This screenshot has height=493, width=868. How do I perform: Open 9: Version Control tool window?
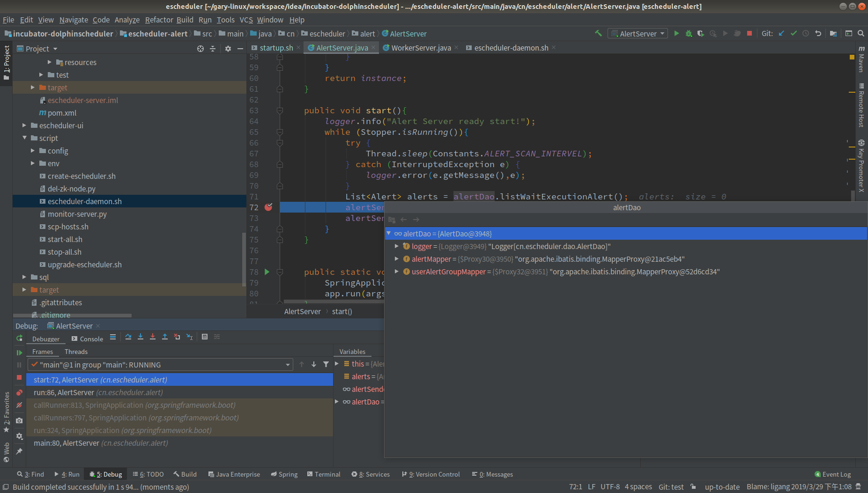pyautogui.click(x=431, y=474)
